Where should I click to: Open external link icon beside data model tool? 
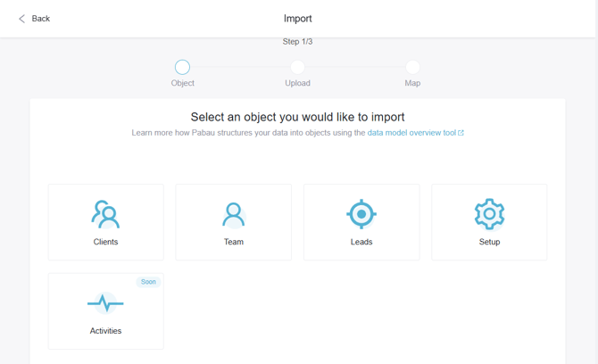pos(461,133)
